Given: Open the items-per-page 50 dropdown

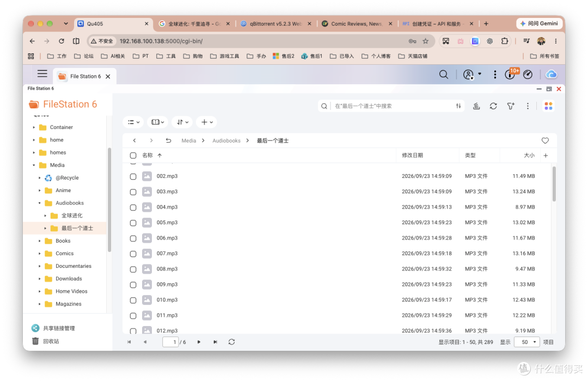Looking at the screenshot, I should 527,342.
